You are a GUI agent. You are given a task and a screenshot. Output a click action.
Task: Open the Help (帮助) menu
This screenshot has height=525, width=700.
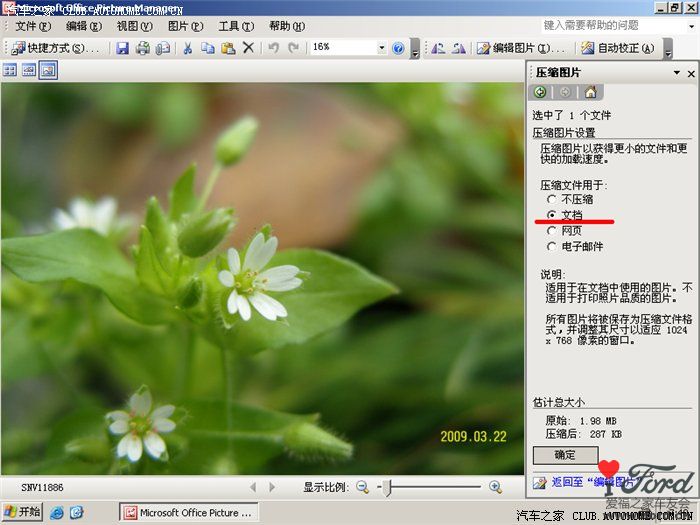(x=287, y=26)
